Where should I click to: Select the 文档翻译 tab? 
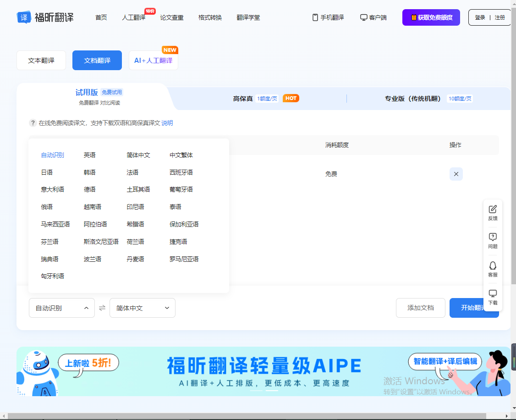pyautogui.click(x=97, y=60)
